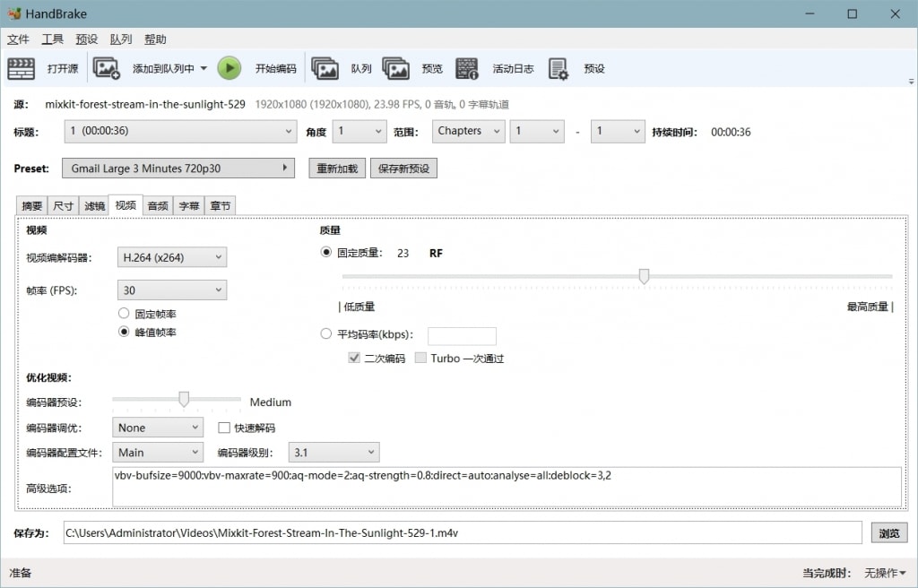This screenshot has width=918, height=588.
Task: Click the 保存新预设 button
Action: pyautogui.click(x=403, y=169)
